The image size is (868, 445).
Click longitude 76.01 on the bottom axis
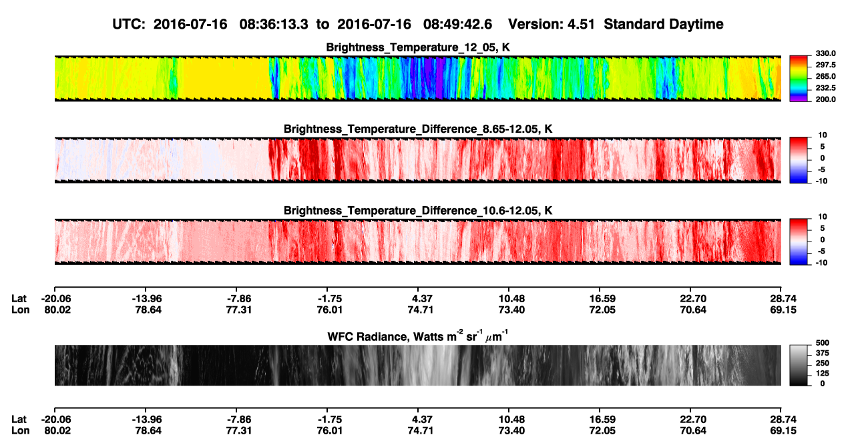click(x=330, y=431)
